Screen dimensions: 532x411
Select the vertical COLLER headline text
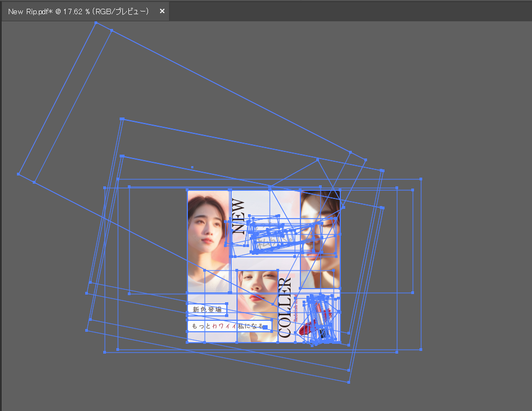tap(285, 308)
